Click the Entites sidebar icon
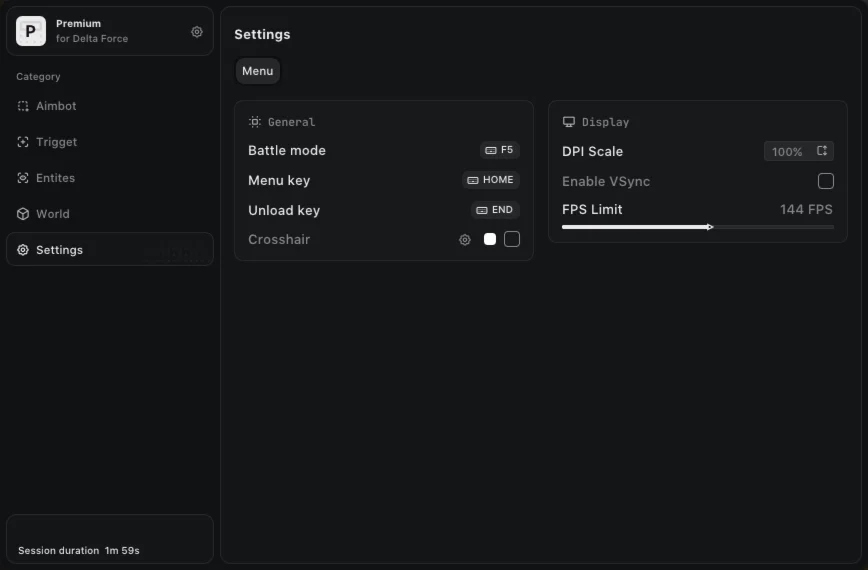Viewport: 868px width, 570px height. [23, 178]
